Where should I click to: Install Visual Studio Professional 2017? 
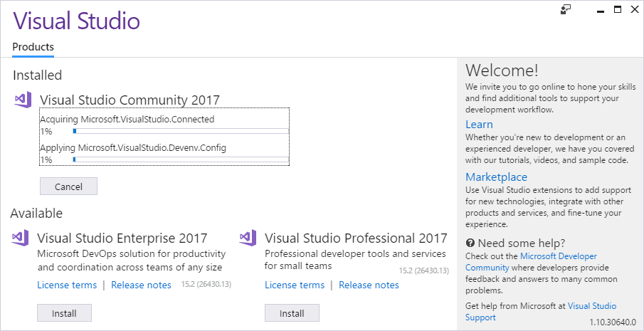tap(292, 313)
